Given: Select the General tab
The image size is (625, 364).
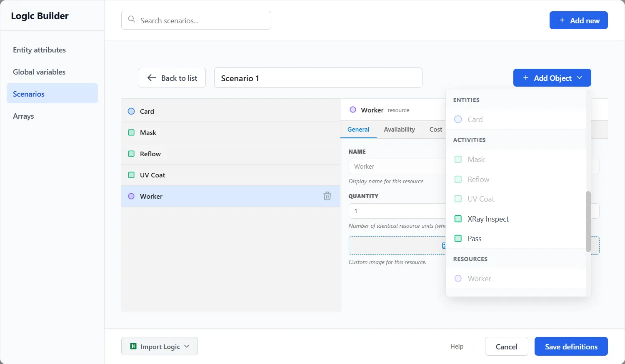Looking at the screenshot, I should point(358,130).
